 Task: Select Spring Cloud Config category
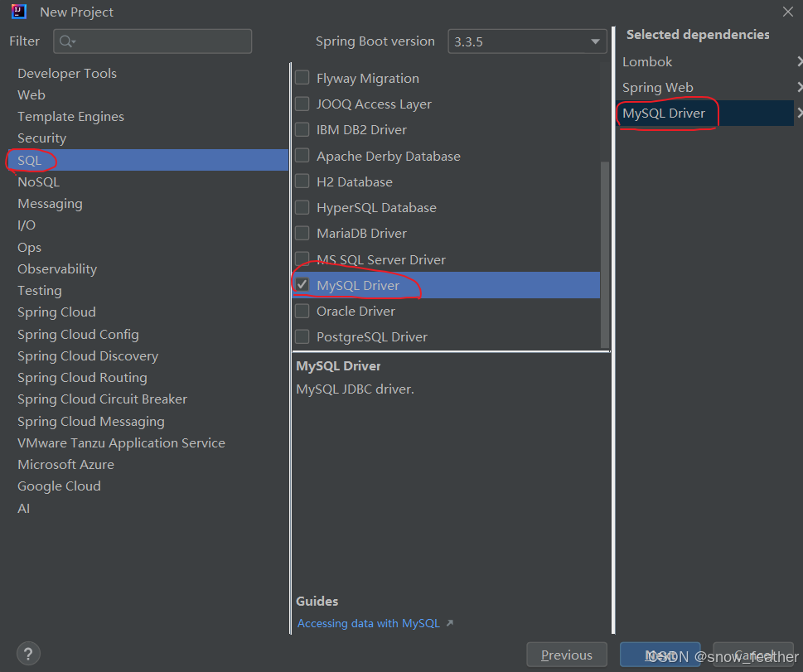coord(79,335)
